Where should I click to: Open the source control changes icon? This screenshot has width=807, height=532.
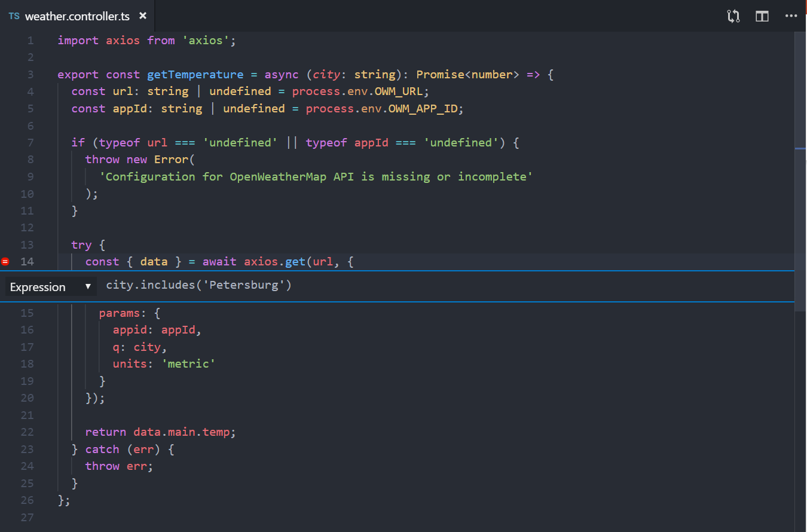click(733, 16)
